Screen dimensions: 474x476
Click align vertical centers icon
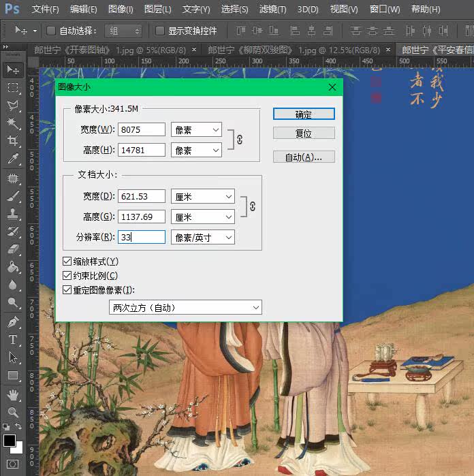tap(257, 31)
